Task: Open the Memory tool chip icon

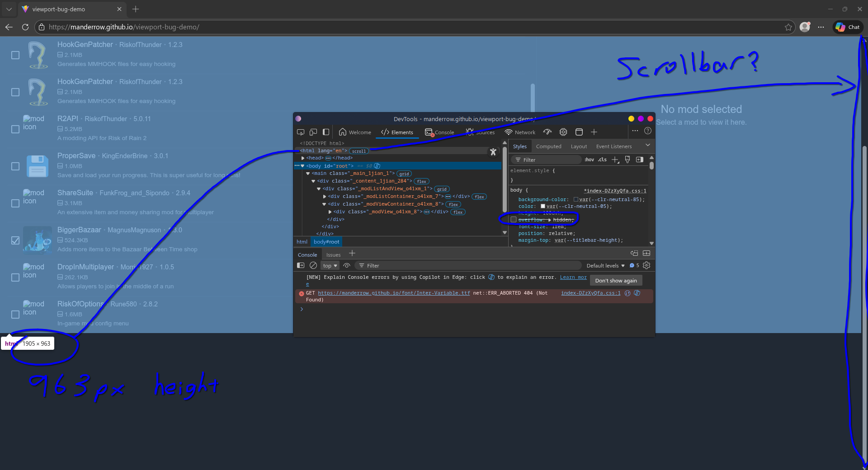Action: [x=563, y=132]
